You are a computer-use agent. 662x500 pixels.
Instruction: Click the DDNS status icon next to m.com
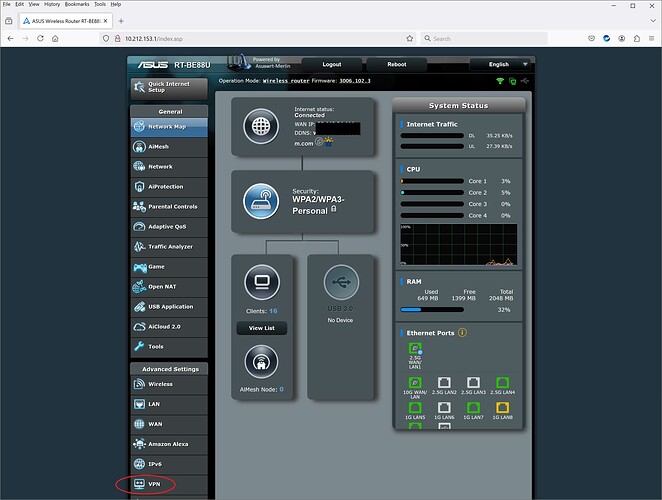coord(319,142)
